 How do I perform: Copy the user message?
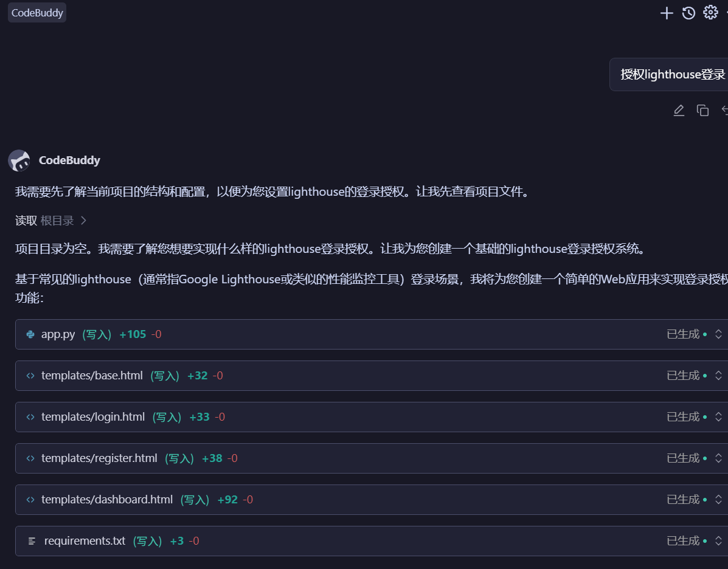click(702, 111)
